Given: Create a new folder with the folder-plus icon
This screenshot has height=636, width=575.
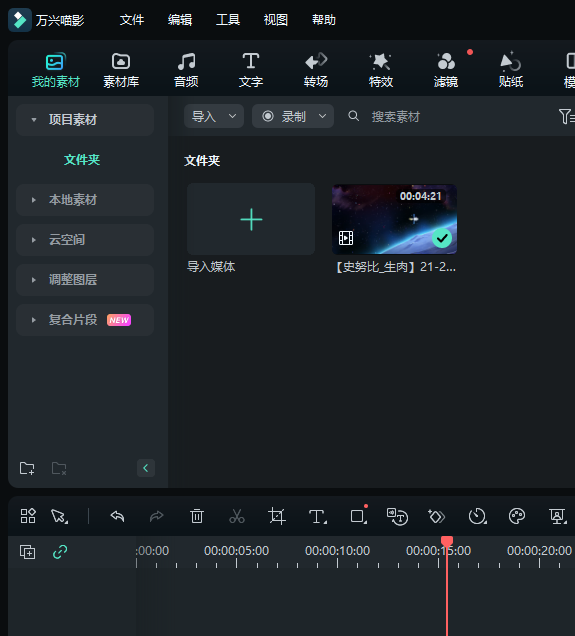Looking at the screenshot, I should (x=27, y=468).
